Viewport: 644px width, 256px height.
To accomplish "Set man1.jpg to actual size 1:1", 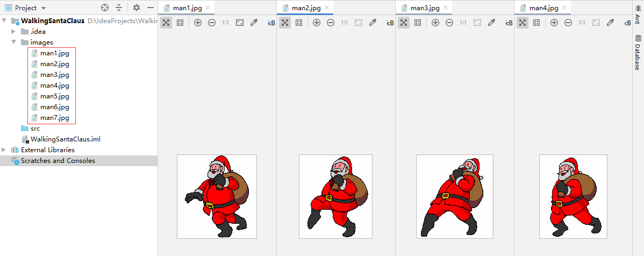I will (x=225, y=23).
